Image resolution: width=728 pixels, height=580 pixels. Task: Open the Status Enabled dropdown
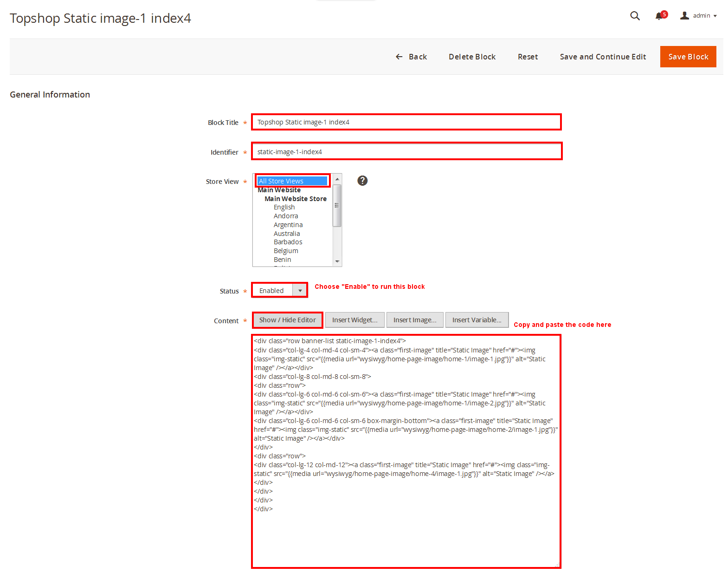(x=280, y=291)
